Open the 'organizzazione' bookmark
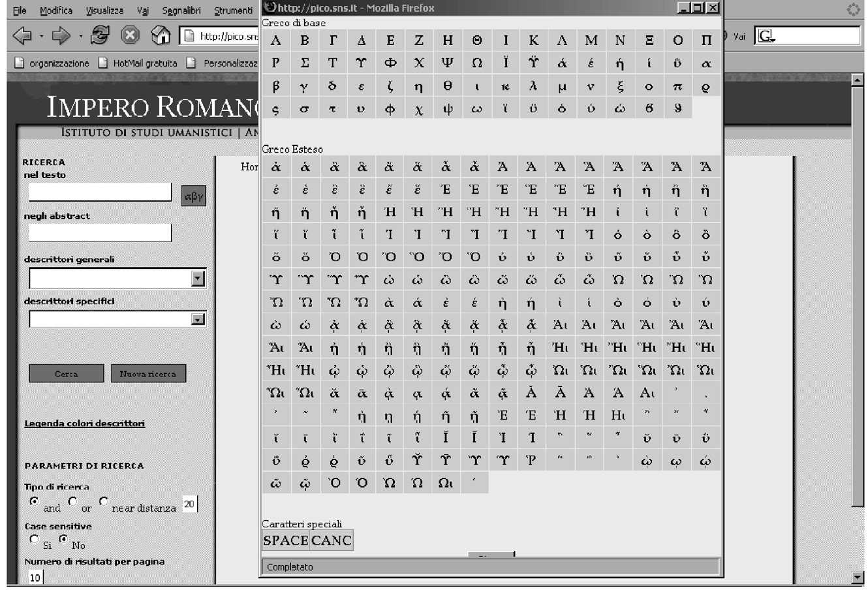 click(x=52, y=63)
